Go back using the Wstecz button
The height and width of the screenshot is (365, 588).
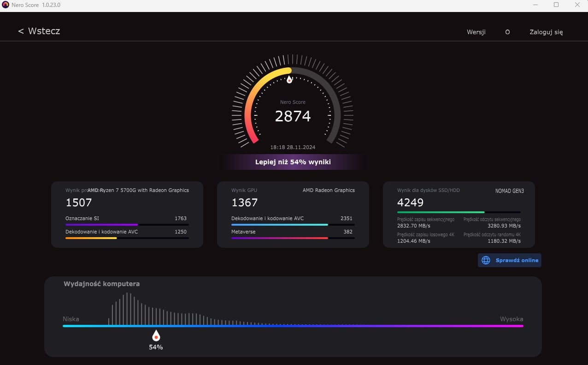(39, 31)
